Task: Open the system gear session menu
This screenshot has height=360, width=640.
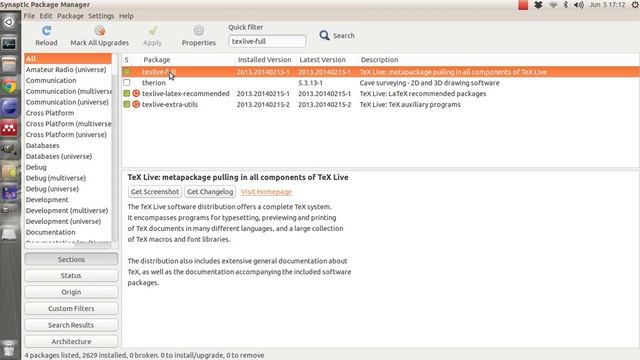Action: 635,5
